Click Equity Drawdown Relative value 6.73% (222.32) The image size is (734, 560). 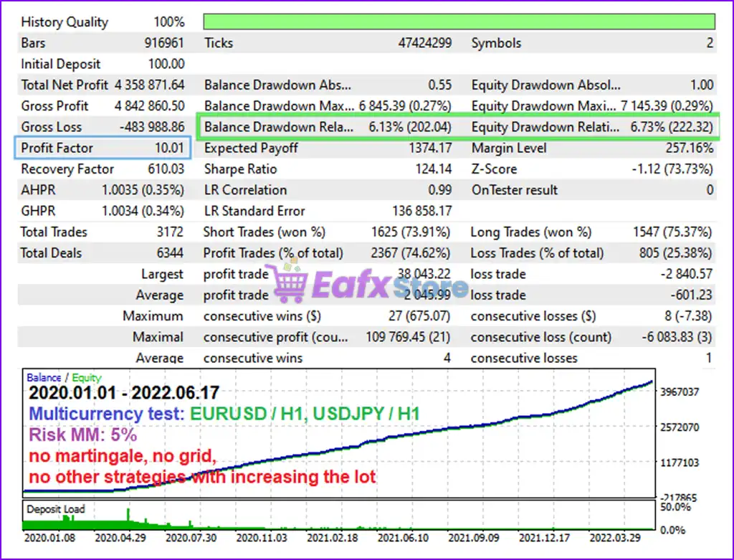(672, 128)
